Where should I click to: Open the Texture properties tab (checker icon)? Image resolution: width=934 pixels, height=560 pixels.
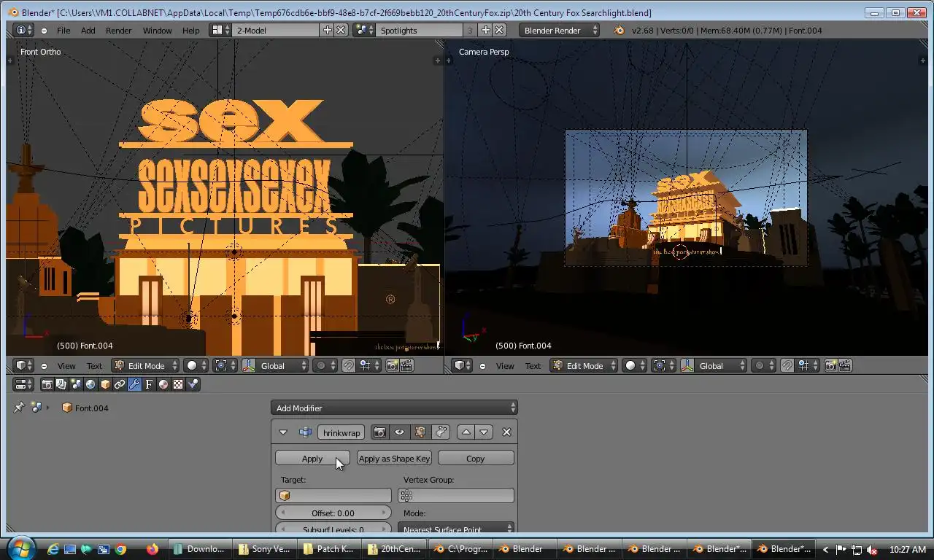pos(178,384)
